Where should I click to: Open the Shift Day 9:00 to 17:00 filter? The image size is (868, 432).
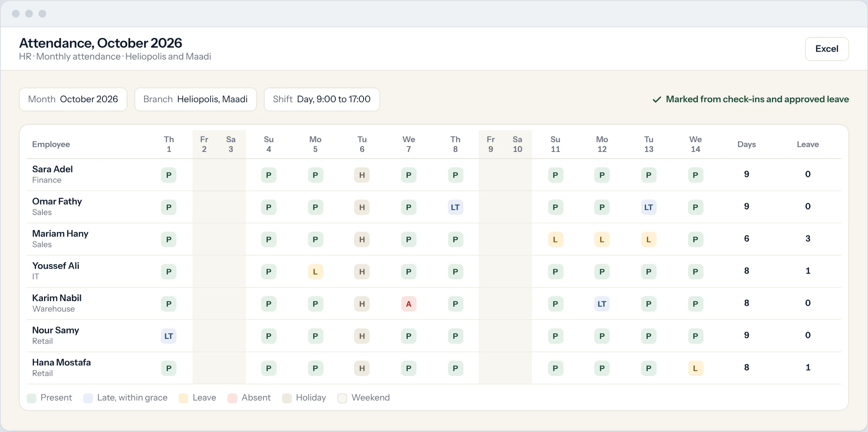(x=322, y=99)
